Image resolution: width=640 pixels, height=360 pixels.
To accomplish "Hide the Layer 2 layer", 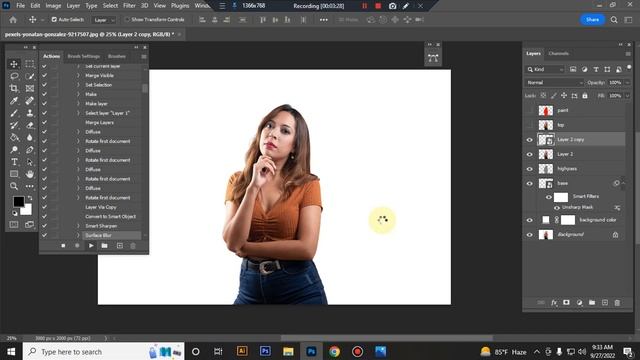I will (x=530, y=154).
